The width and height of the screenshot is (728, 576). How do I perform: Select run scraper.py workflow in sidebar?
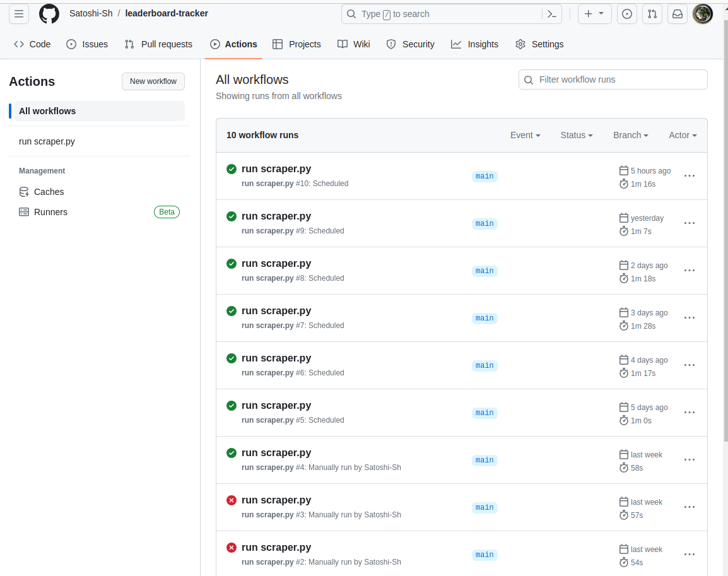pyautogui.click(x=47, y=141)
